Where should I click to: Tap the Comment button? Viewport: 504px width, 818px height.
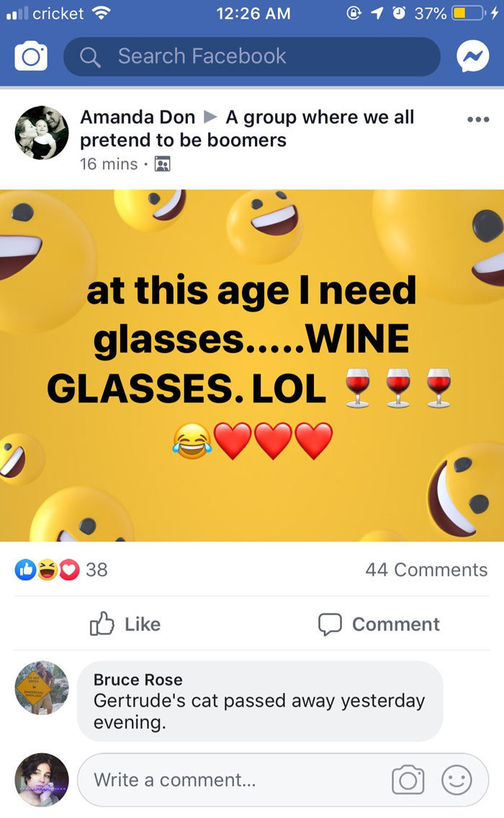379,624
